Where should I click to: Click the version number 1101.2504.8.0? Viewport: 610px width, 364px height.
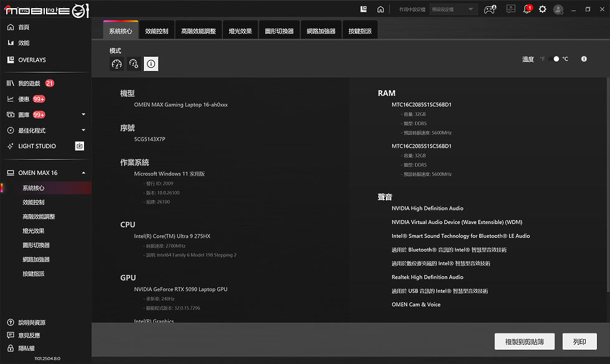click(x=47, y=358)
